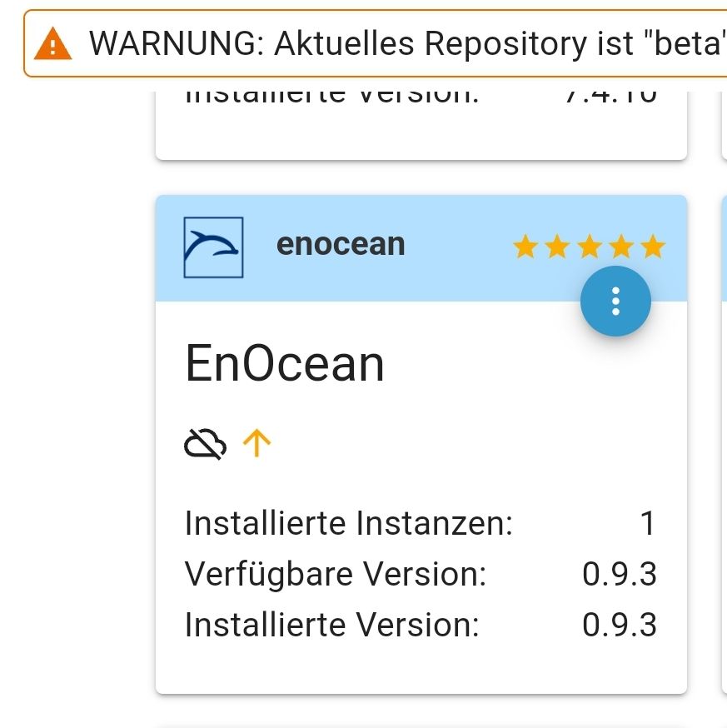Rate enocean with the third star
The width and height of the screenshot is (727, 728).
tap(590, 246)
